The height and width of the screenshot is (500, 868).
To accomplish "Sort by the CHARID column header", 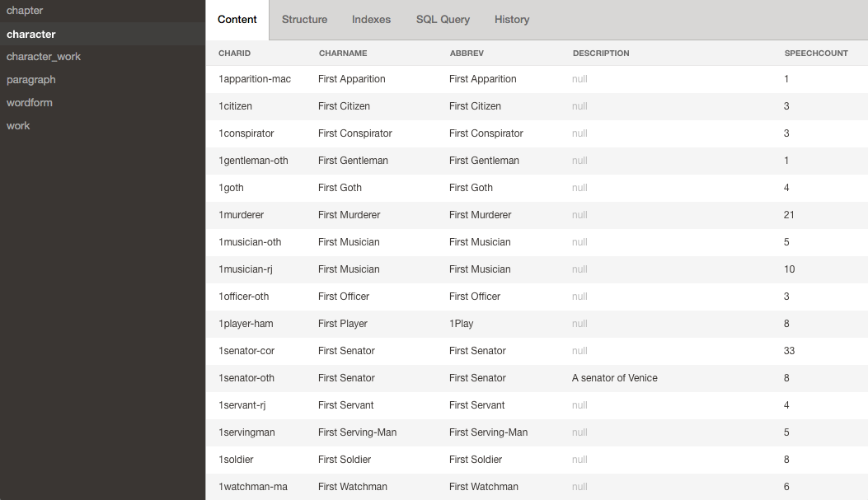I will (234, 54).
